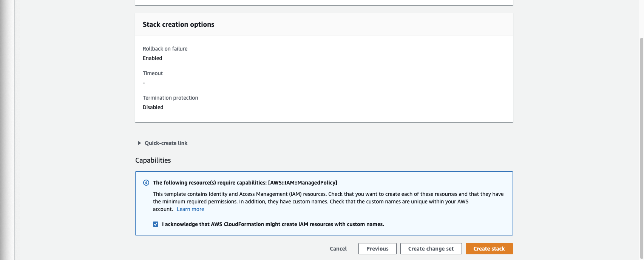
Task: Click the info icon in Capabilities alert
Action: 146,183
